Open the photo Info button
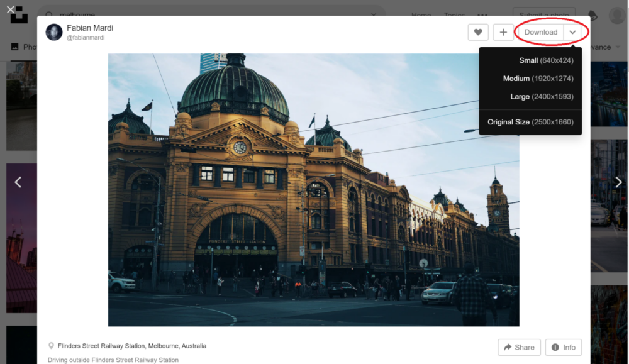This screenshot has width=629, height=364. tap(563, 347)
